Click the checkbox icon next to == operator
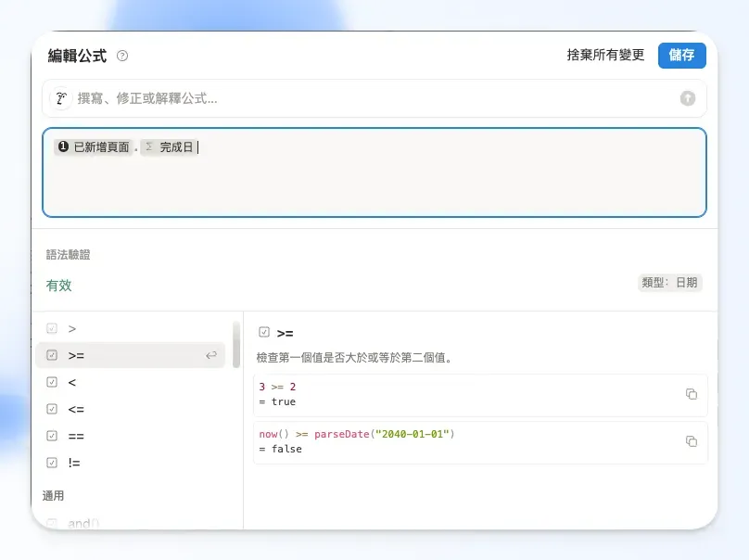749x560 pixels. (x=52, y=436)
